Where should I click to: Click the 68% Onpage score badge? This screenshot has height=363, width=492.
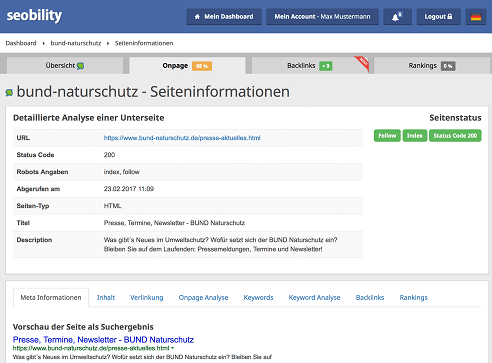[x=202, y=66]
